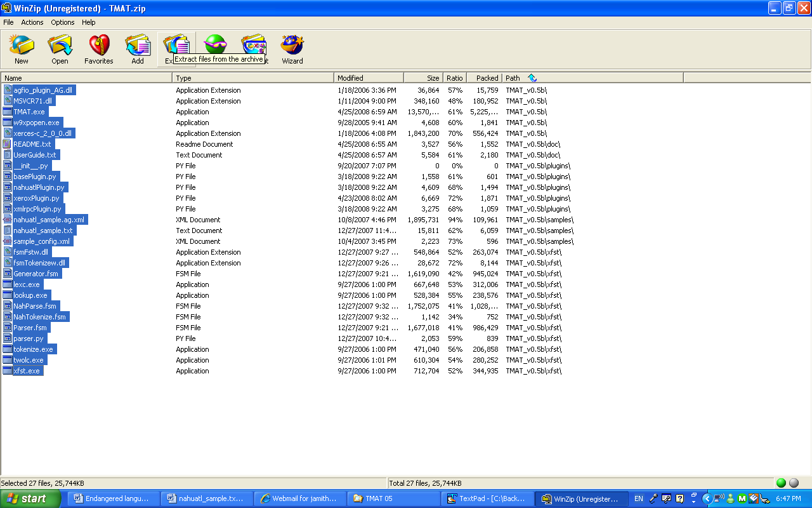Click the language bar help icon
Screen dimensions: 812x508
680,498
